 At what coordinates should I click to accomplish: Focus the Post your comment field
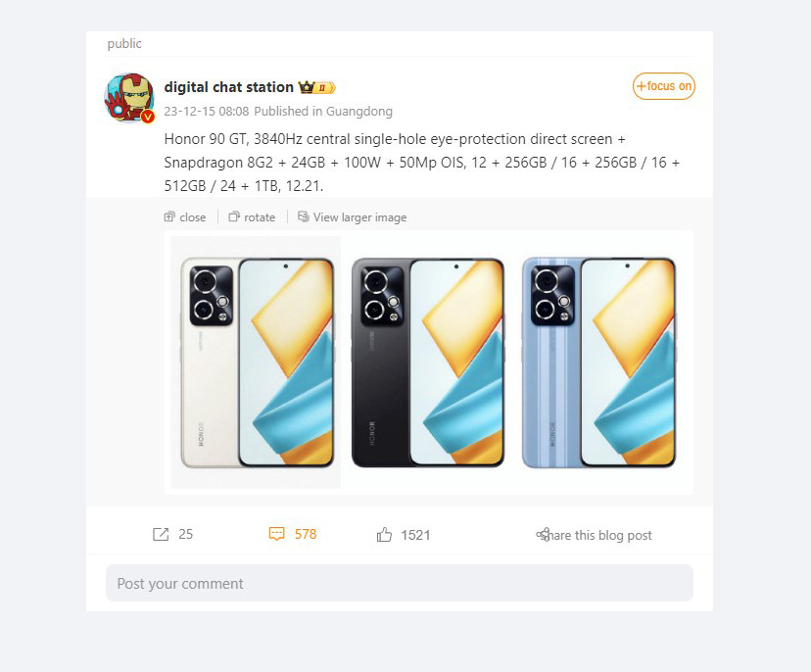400,583
